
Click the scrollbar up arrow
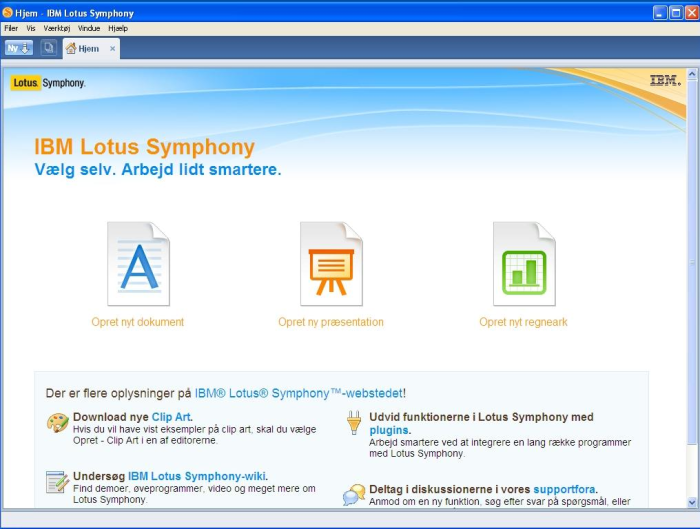pyautogui.click(x=692, y=74)
